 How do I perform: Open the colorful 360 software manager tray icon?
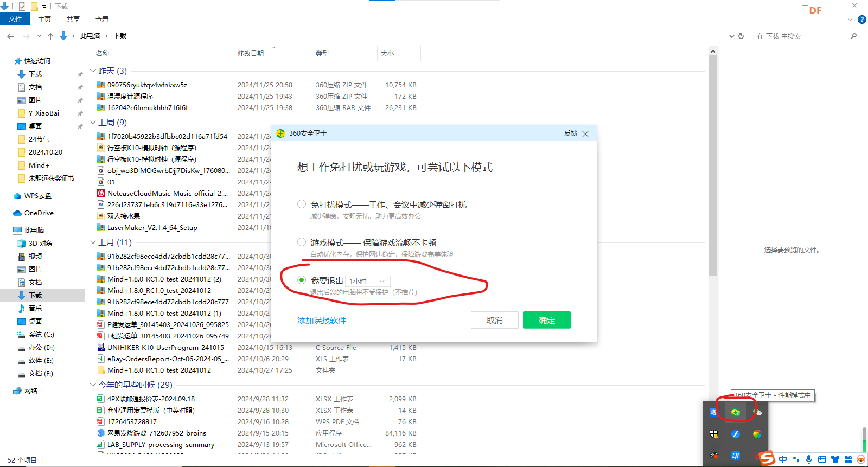pyautogui.click(x=757, y=434)
